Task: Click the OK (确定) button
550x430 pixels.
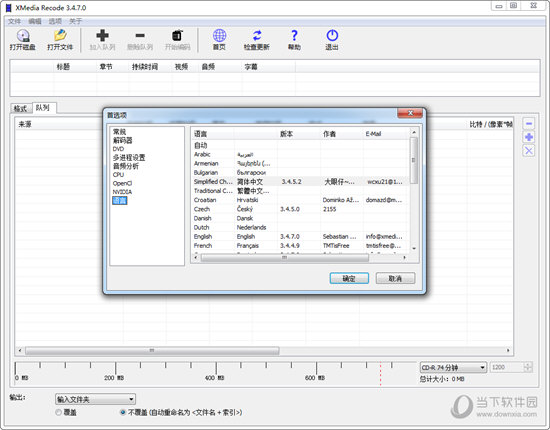Action: click(349, 278)
